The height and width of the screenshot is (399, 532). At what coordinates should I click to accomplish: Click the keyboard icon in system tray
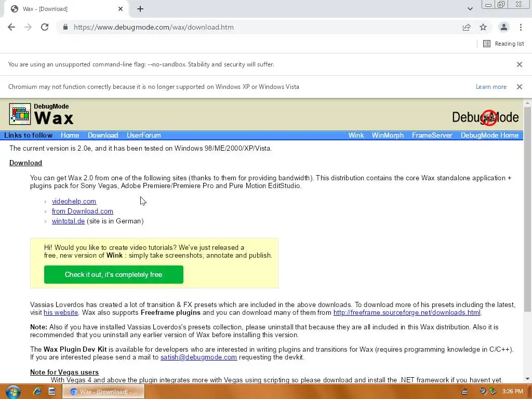465,392
